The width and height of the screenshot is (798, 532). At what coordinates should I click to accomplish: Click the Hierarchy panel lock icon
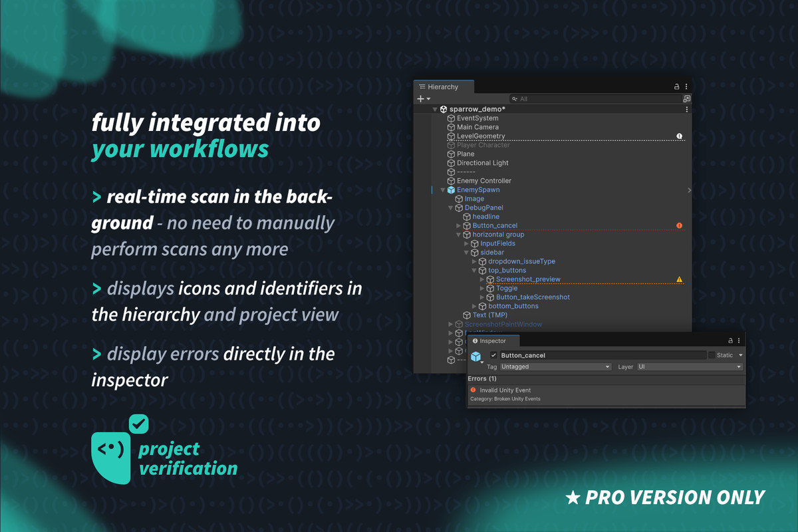tap(677, 86)
